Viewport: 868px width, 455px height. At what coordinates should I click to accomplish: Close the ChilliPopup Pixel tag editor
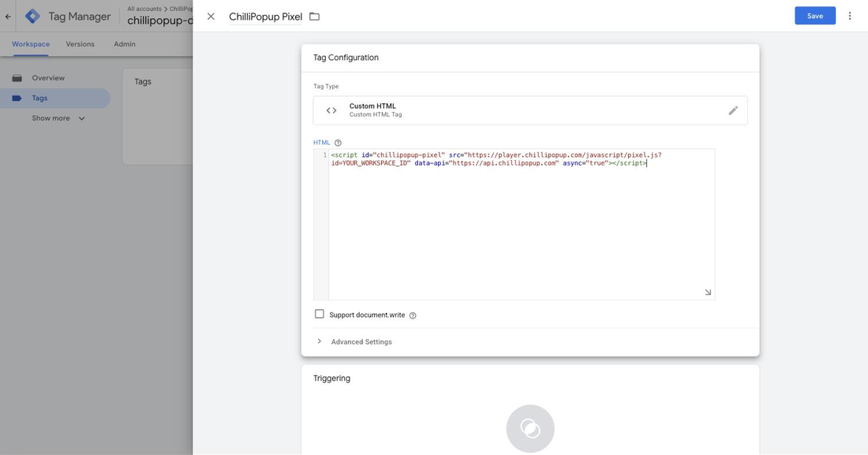click(x=211, y=17)
